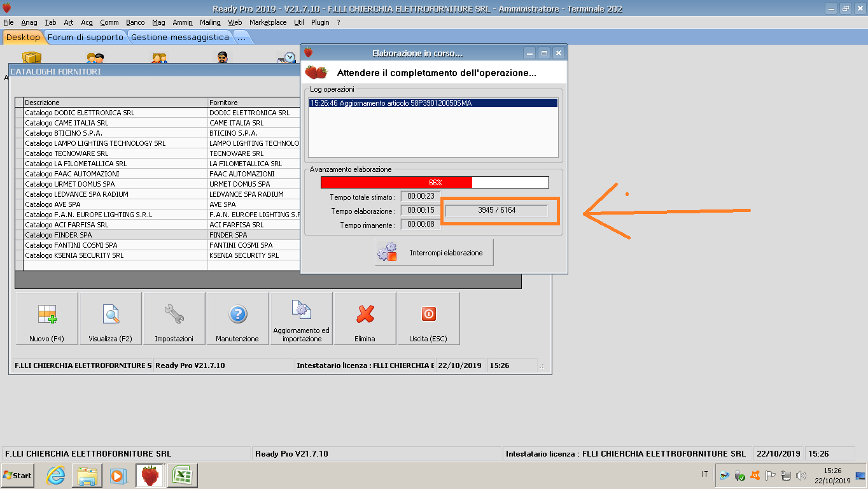Click the 3945 / 6164 counter field
This screenshot has height=489, width=868.
click(497, 210)
